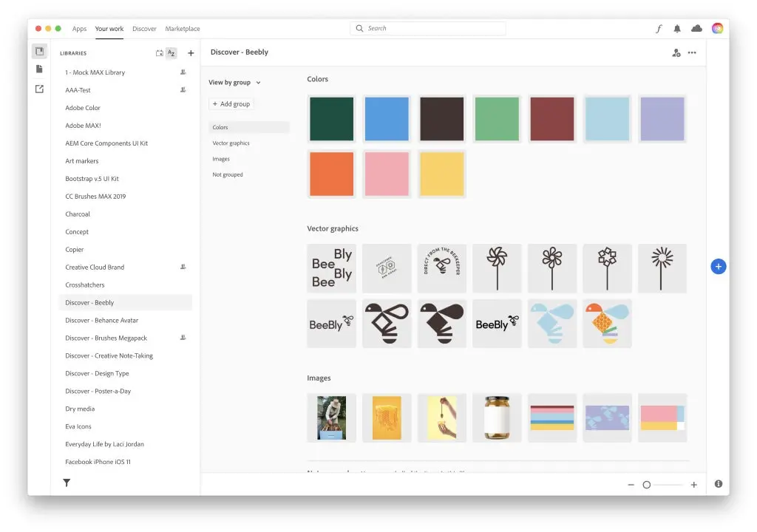Image resolution: width=757 pixels, height=532 pixels.
Task: Check notifications via the bell icon
Action: pos(676,28)
